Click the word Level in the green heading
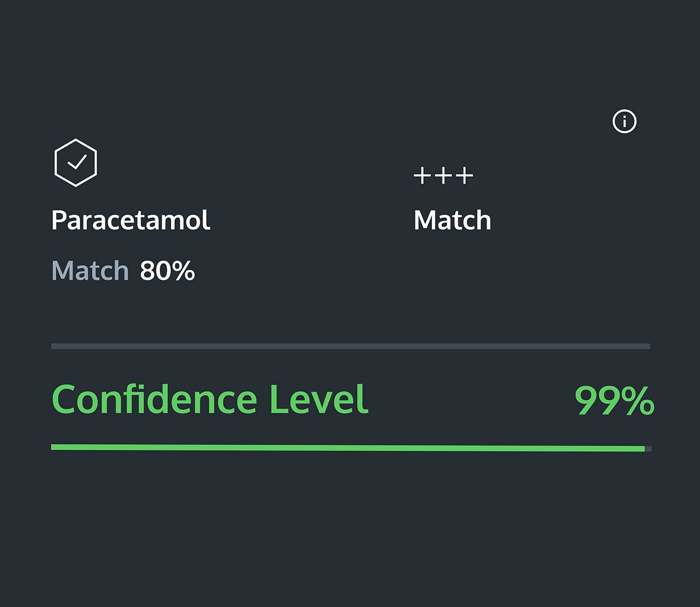The width and height of the screenshot is (700, 607). click(319, 400)
